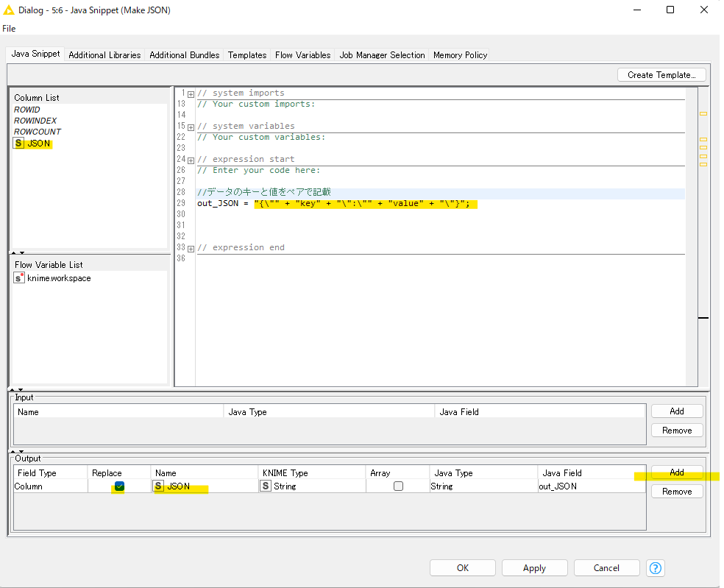Click the Create Template button
724x588 pixels.
pyautogui.click(x=660, y=74)
